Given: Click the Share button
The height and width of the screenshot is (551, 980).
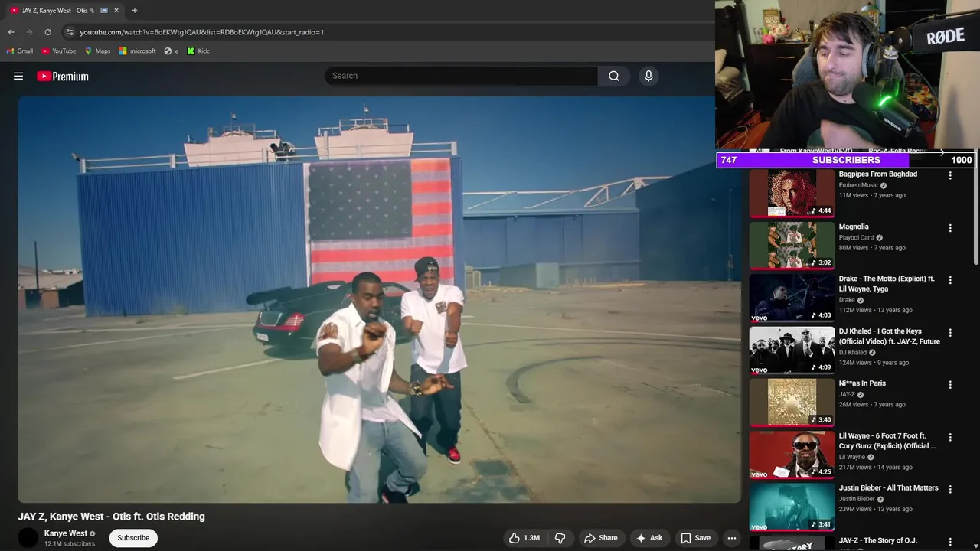Looking at the screenshot, I should [x=601, y=538].
